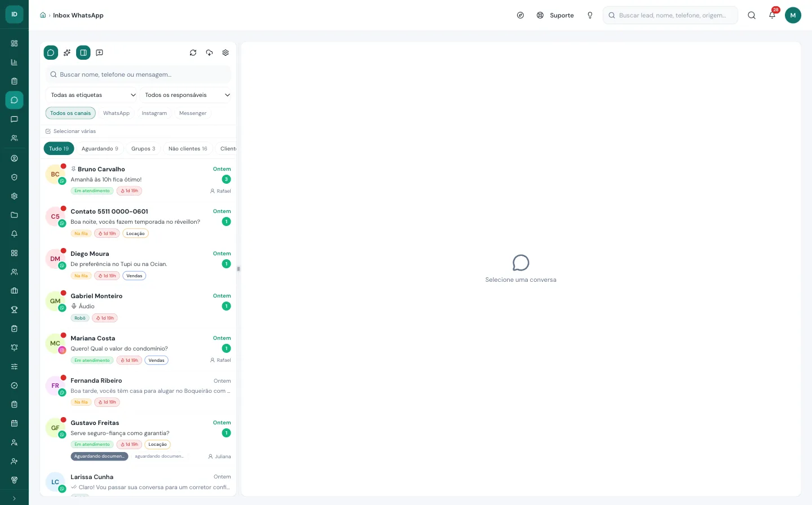Click the compass icon in header
Screen dimensions: 812x505
point(520,15)
